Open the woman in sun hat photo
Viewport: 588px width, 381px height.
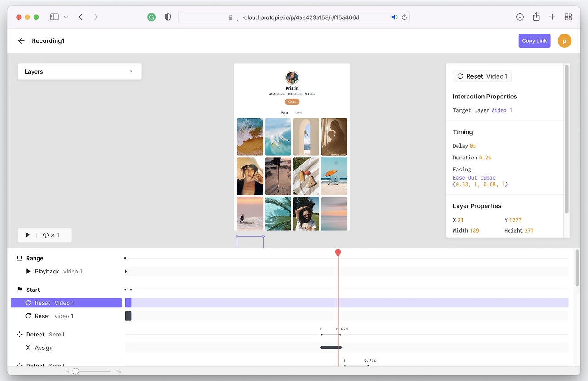(250, 176)
